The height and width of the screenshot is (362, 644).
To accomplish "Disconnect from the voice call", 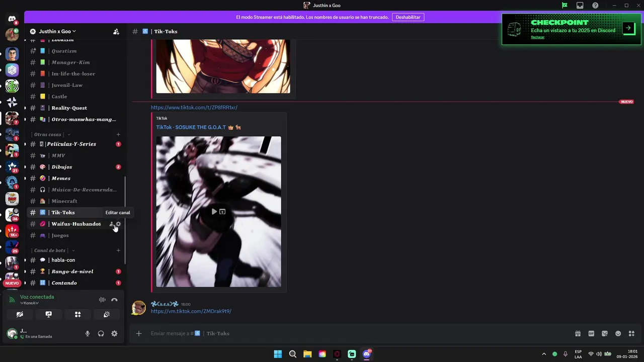I will click(114, 300).
